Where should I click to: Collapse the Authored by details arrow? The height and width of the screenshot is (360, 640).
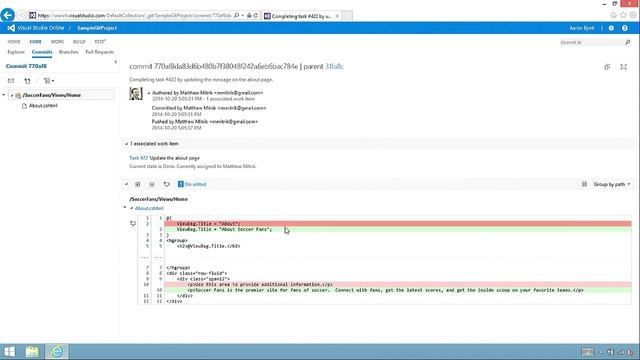tap(149, 93)
